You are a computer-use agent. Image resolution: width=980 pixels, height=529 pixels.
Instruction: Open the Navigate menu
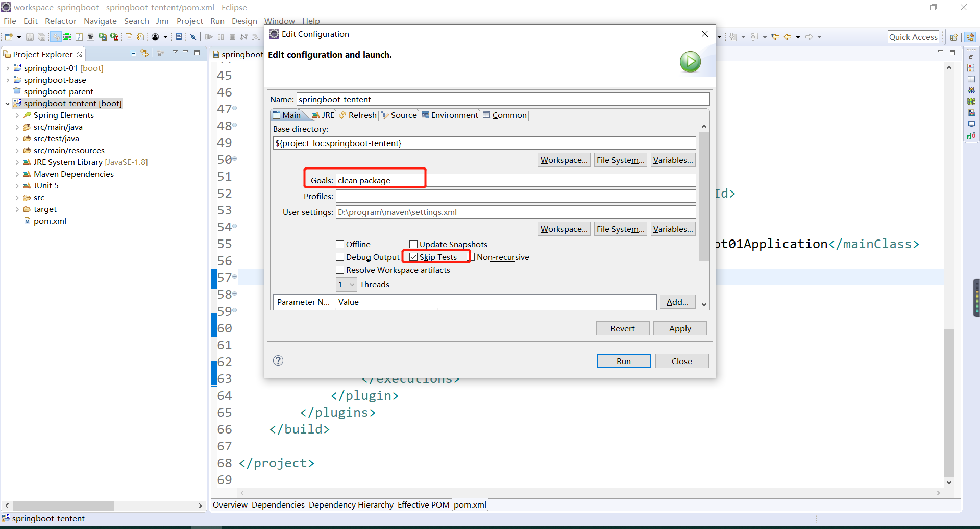point(100,21)
